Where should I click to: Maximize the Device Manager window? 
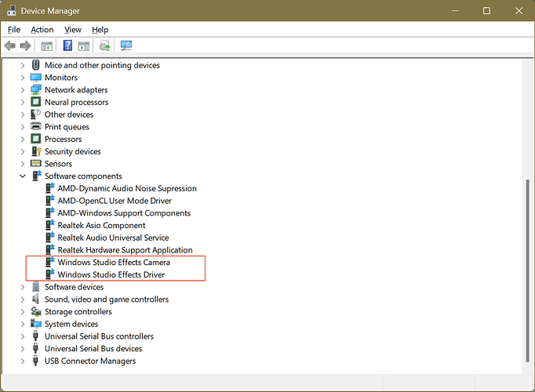[486, 10]
